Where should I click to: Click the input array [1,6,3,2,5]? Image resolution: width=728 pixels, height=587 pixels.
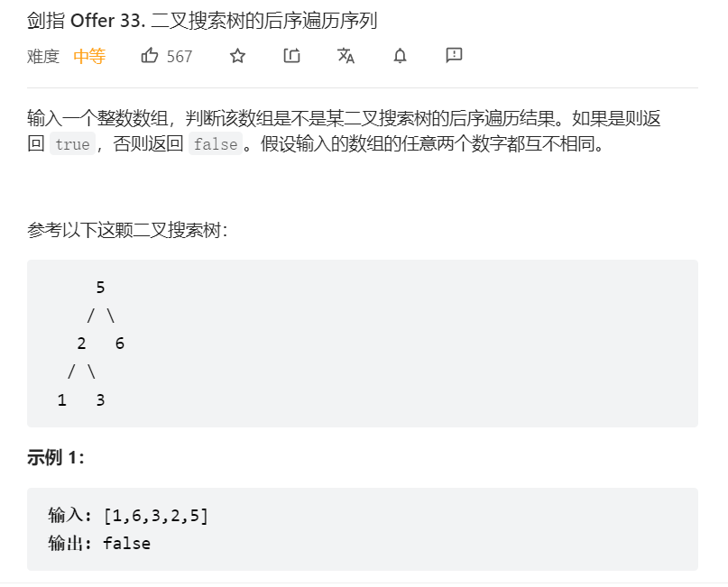click(156, 516)
